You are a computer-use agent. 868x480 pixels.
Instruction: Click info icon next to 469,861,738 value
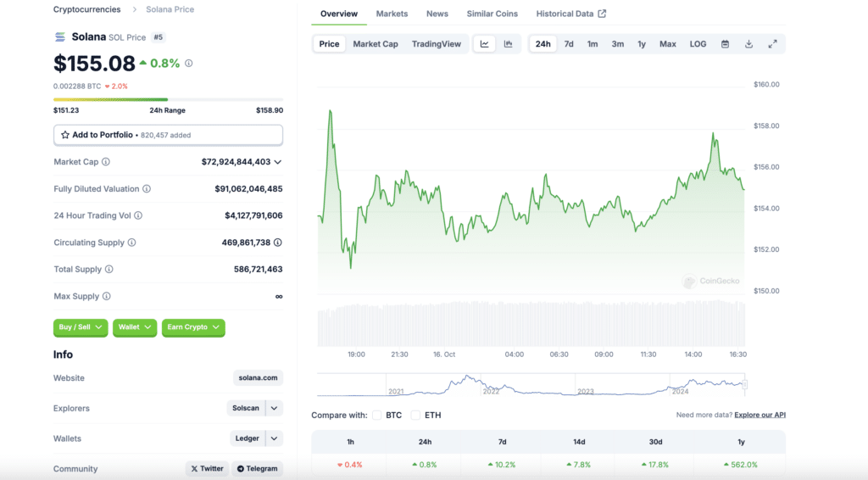[x=278, y=243]
